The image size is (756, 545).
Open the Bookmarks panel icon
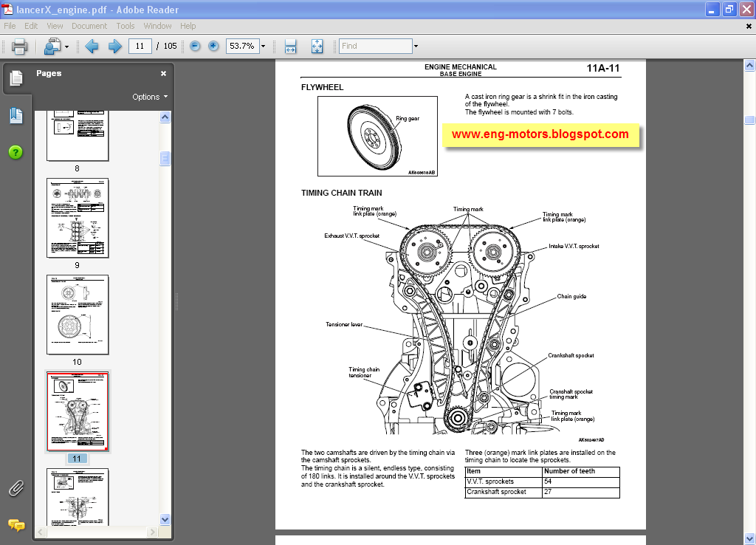pos(16,114)
